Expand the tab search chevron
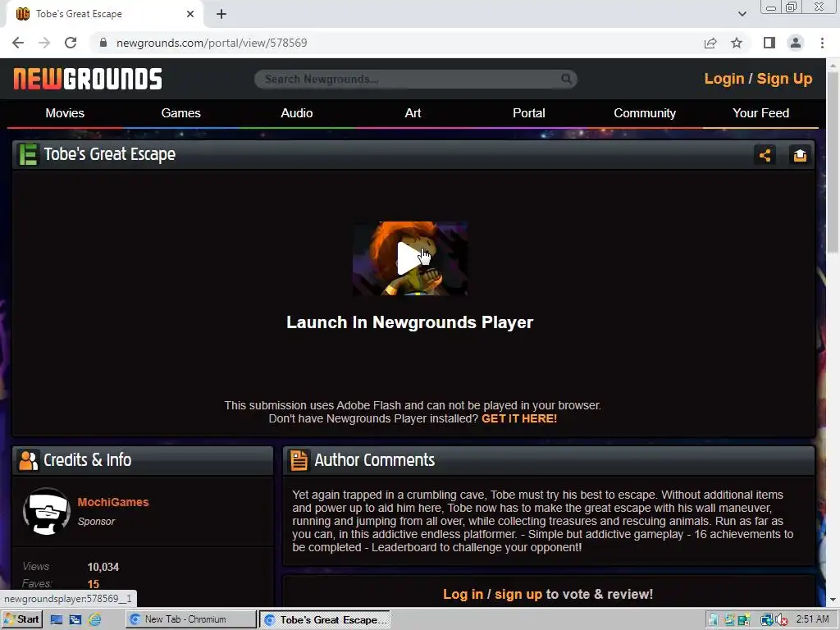 (x=742, y=14)
